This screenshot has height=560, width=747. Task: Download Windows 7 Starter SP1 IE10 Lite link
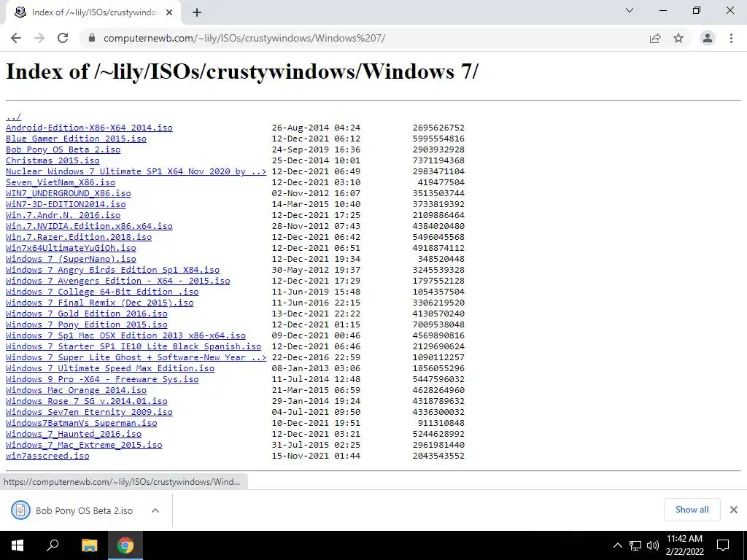(133, 346)
